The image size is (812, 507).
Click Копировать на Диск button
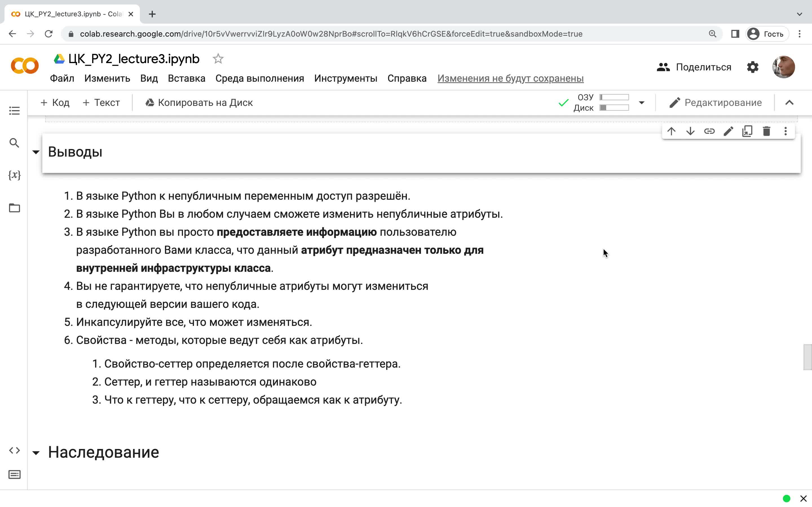pos(199,103)
